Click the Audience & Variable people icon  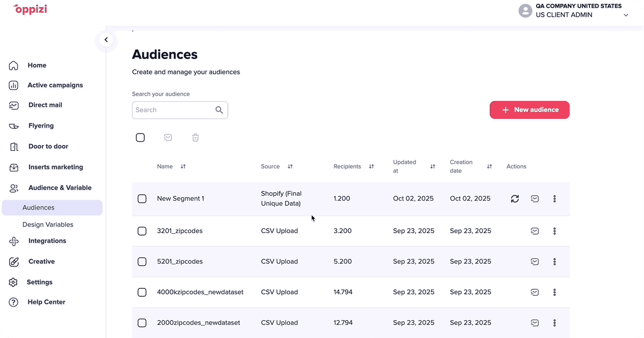(x=14, y=188)
